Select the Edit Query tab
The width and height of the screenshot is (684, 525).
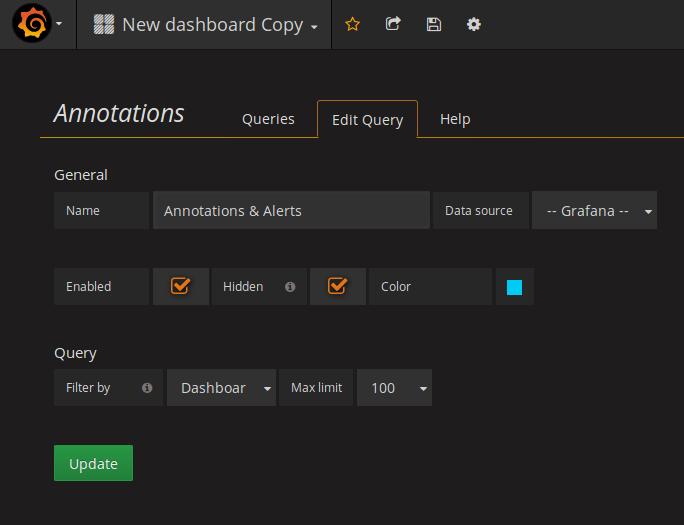pos(367,120)
